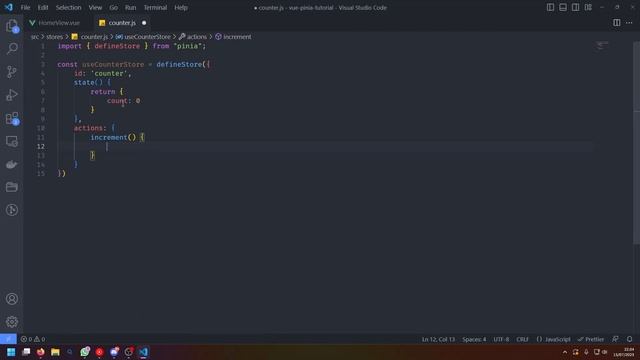Click the Ln 12, Col 13 cursor position
The height and width of the screenshot is (360, 640).
point(438,339)
